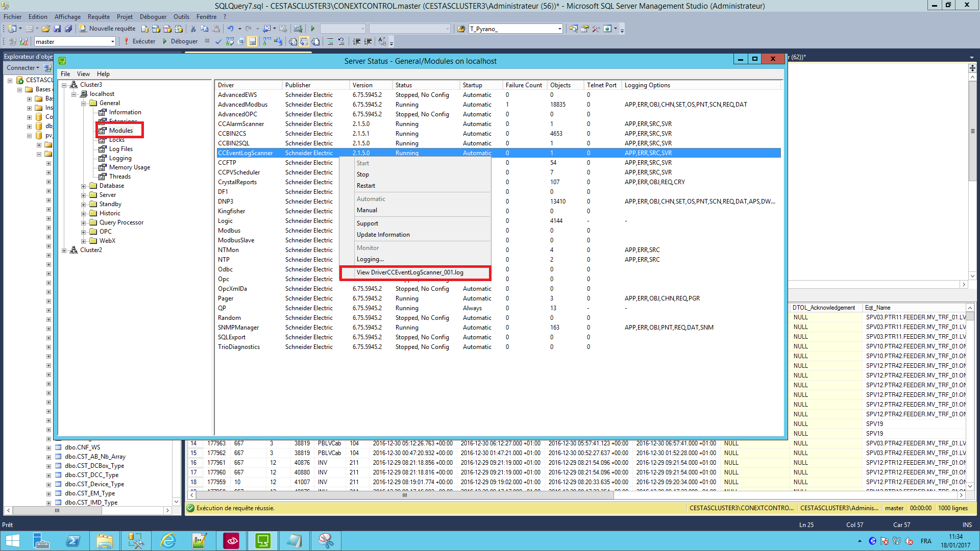Click the PowerShell taskbar icon

coord(73,541)
